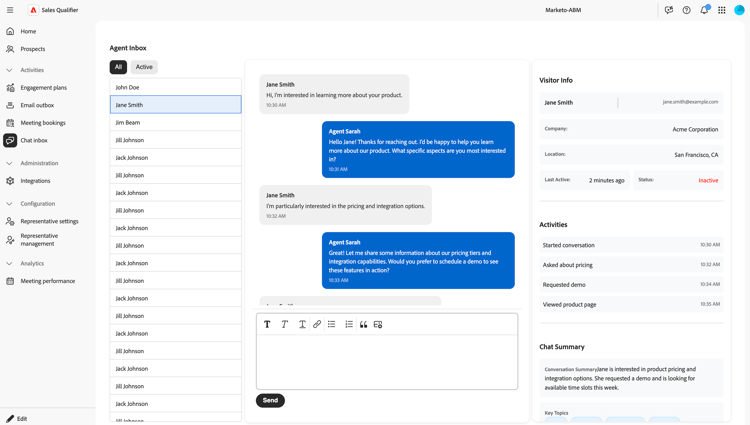Click the Representative management icon
Screen dimensions: 750x425
10,240
